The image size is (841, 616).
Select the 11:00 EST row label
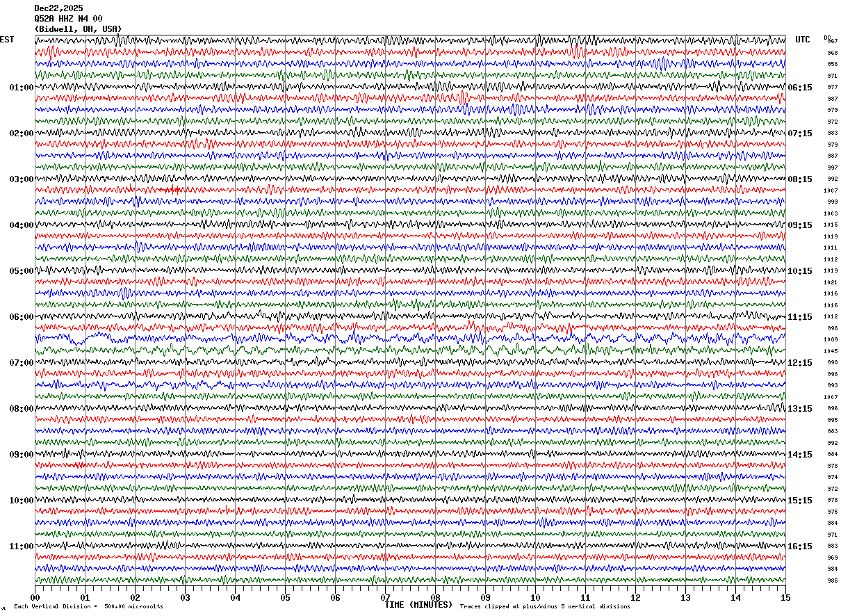[x=22, y=546]
